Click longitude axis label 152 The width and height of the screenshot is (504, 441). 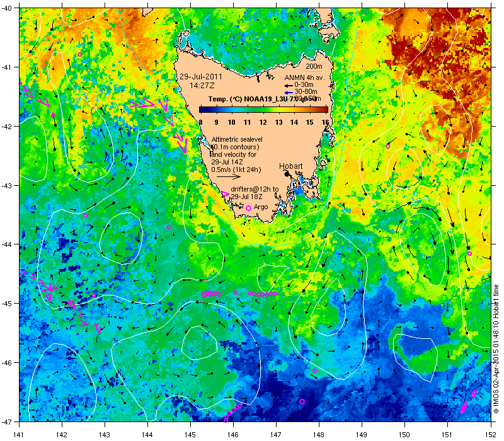point(490,435)
